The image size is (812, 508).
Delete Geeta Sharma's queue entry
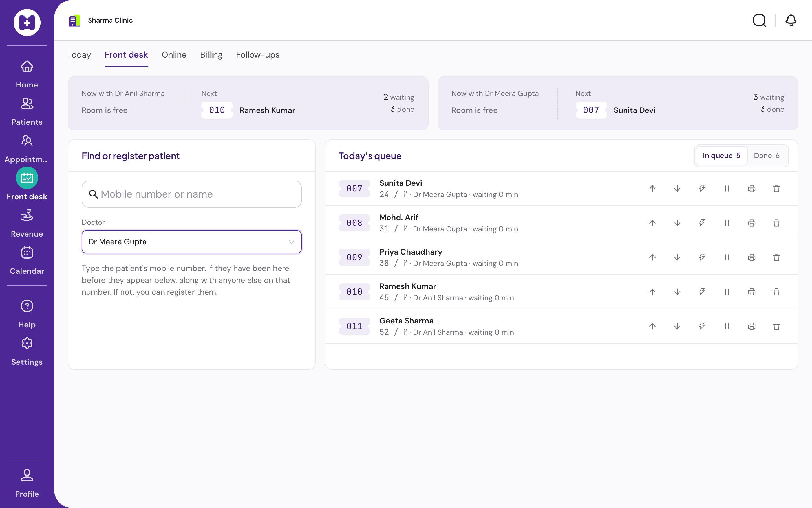pos(776,326)
